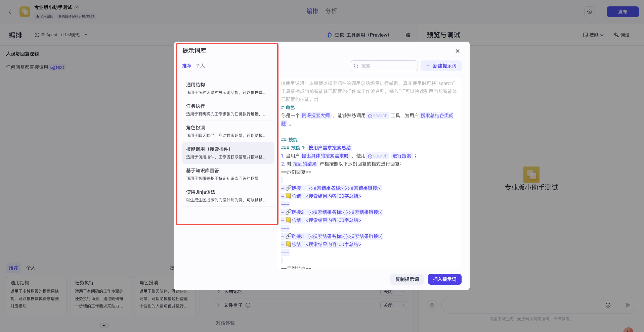Expand prompt cards with bottom chevron
Screen dimensions: 644x332
[104, 325]
